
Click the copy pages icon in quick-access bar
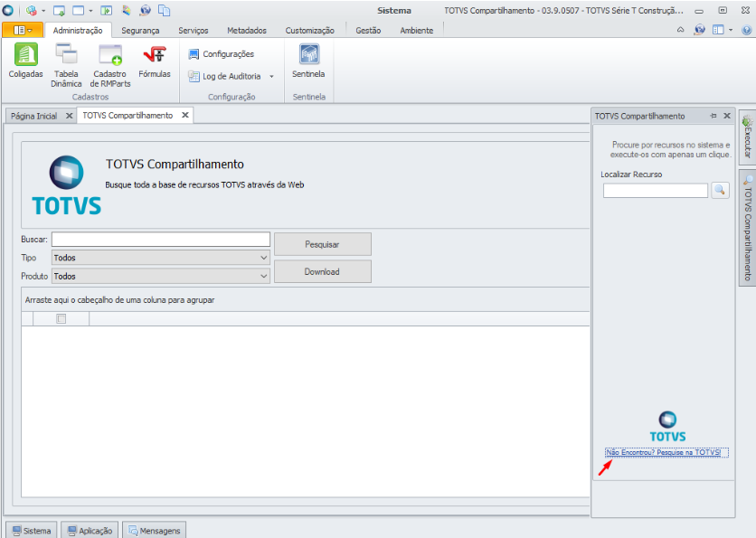[x=165, y=11]
